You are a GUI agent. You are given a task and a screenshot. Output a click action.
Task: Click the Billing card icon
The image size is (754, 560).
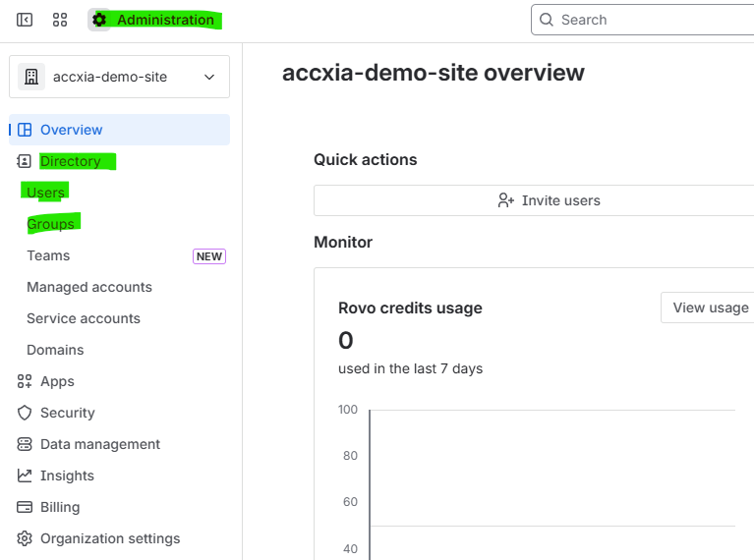point(25,507)
